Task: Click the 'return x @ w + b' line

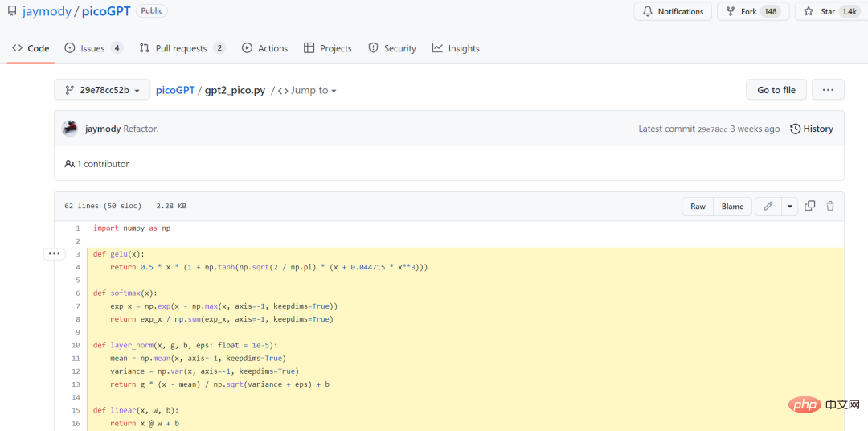Action: (145, 423)
